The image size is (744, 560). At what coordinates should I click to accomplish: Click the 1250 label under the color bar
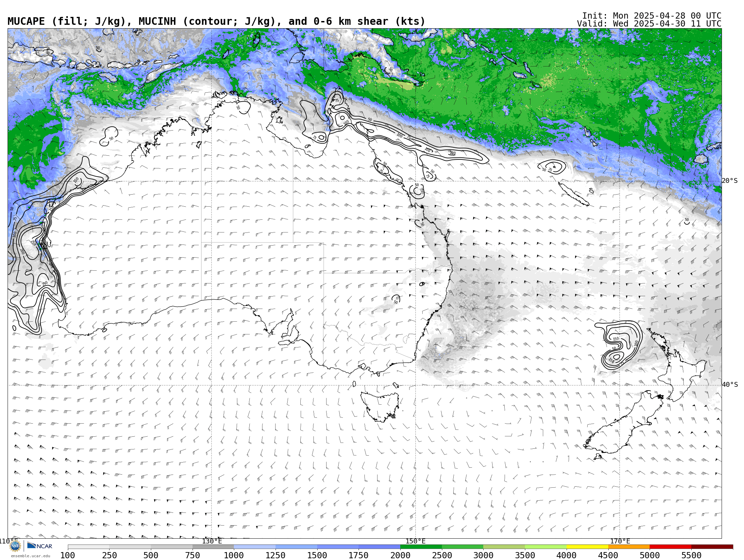coord(276,555)
